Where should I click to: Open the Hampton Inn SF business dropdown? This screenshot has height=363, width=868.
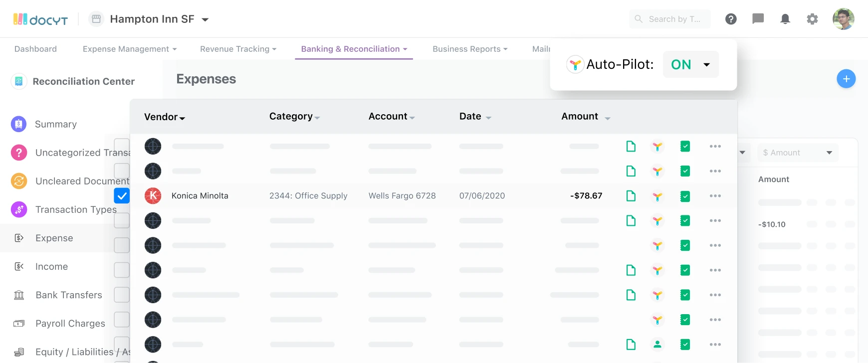pos(159,19)
